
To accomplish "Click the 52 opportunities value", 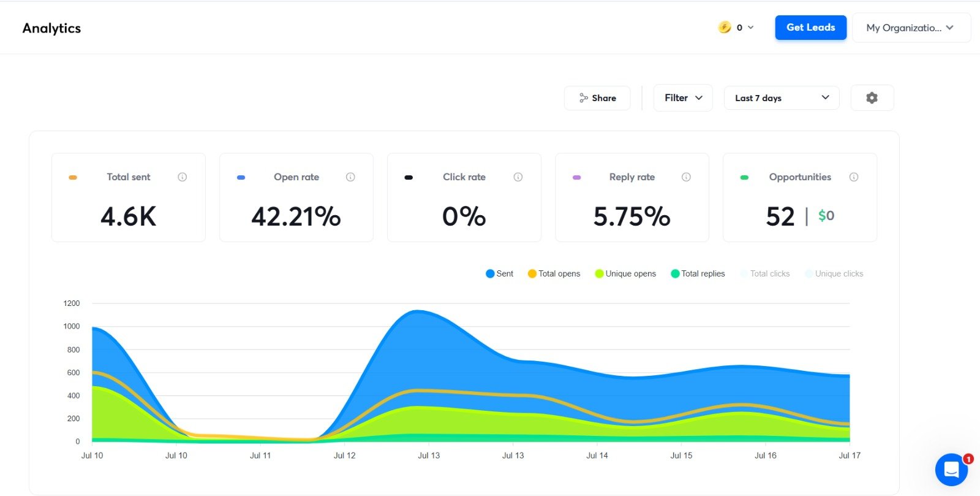I will click(780, 216).
